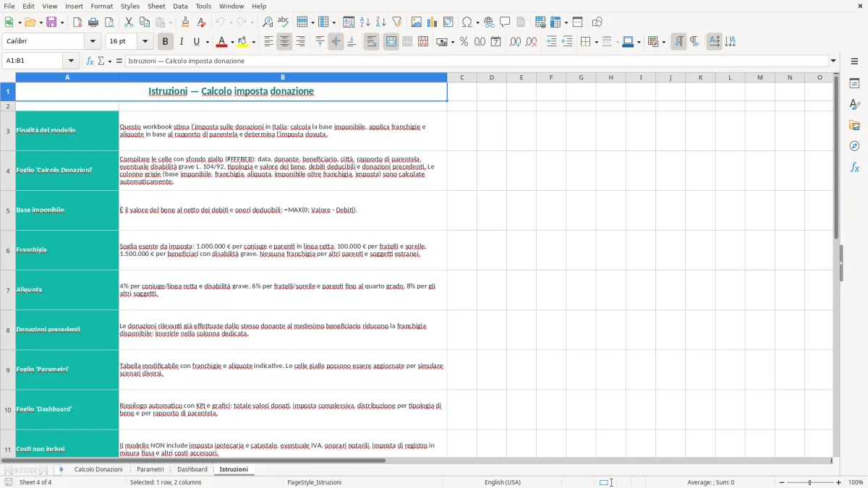Open the Font Name dropdown arrow
The image size is (868, 488).
(x=93, y=42)
